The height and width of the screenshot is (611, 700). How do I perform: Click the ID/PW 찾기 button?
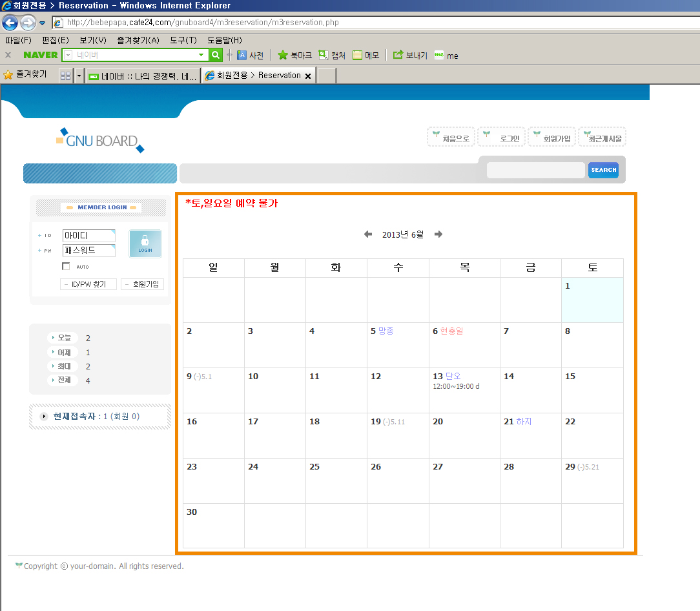[88, 284]
